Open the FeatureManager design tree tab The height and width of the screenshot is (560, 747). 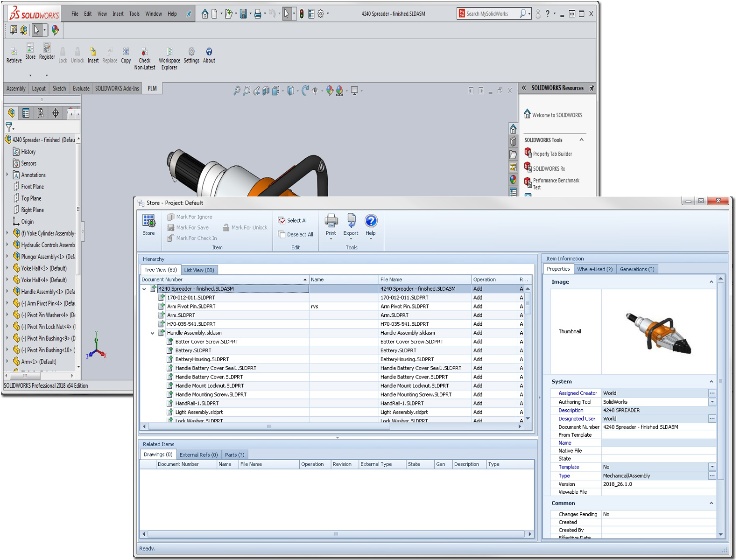point(11,113)
